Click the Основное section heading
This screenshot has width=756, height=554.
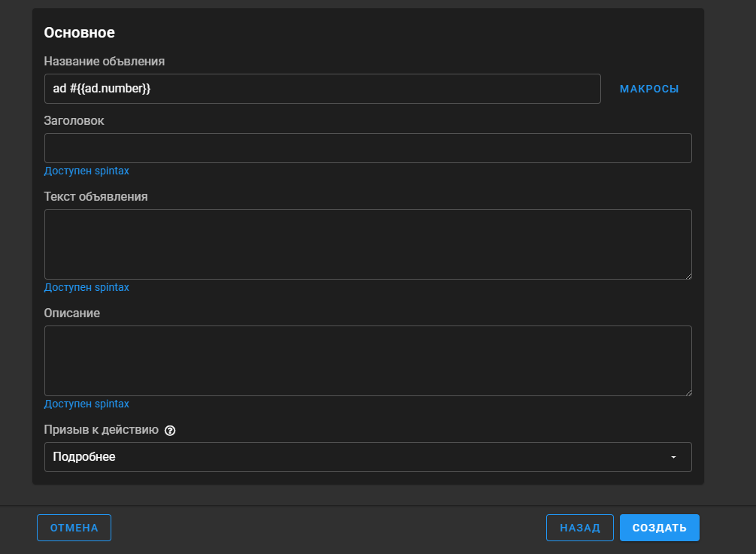80,33
